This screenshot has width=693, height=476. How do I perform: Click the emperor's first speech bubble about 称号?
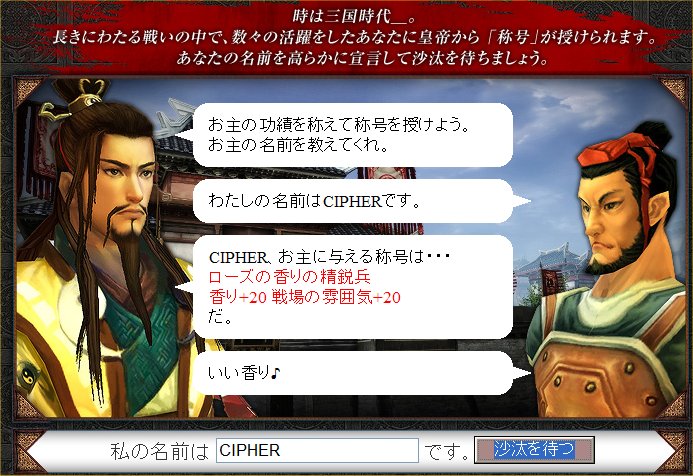click(353, 135)
